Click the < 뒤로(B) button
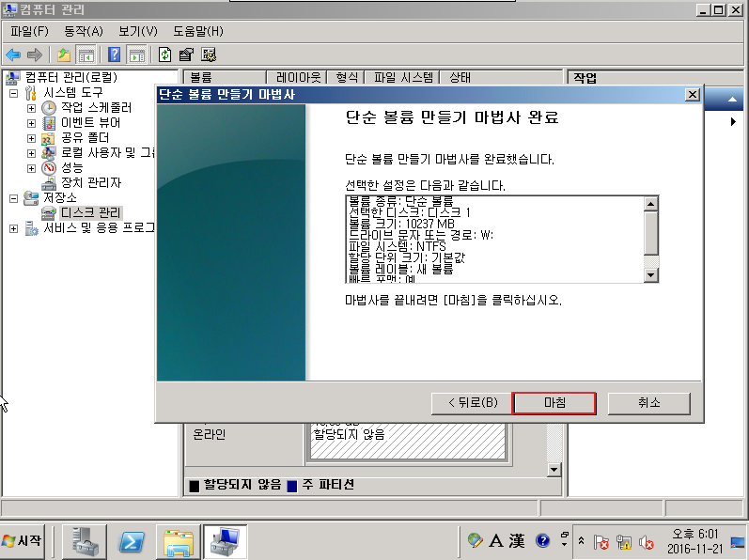 473,403
